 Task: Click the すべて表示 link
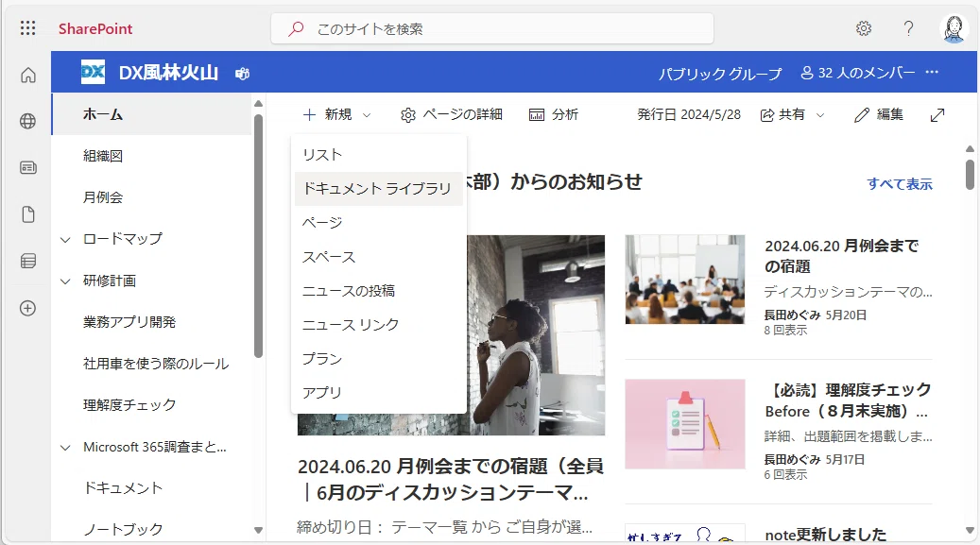click(900, 184)
